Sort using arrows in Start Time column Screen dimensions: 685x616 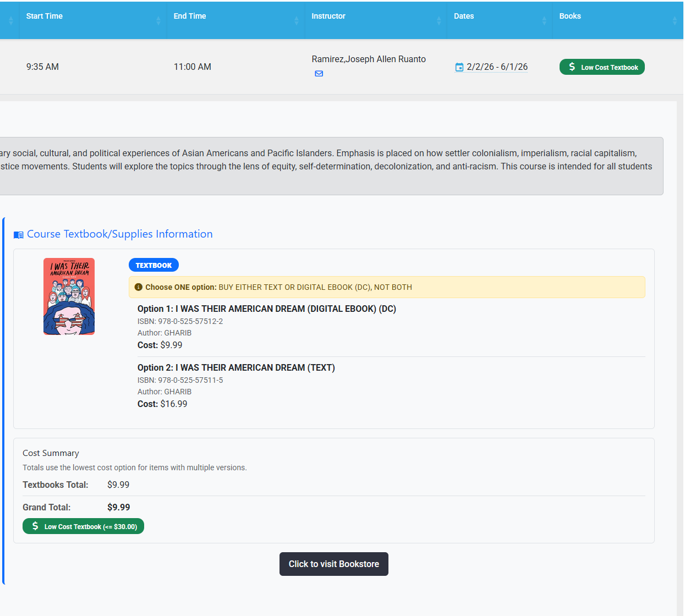click(158, 20)
